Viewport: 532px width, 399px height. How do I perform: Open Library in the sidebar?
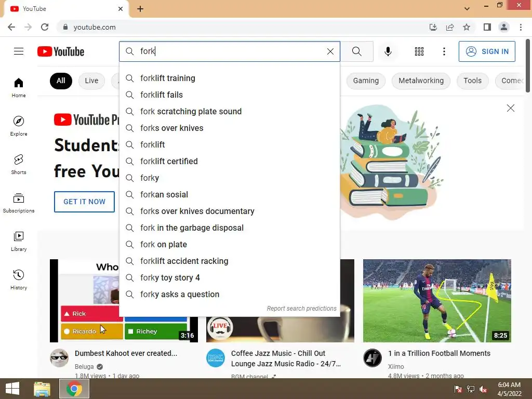19,241
